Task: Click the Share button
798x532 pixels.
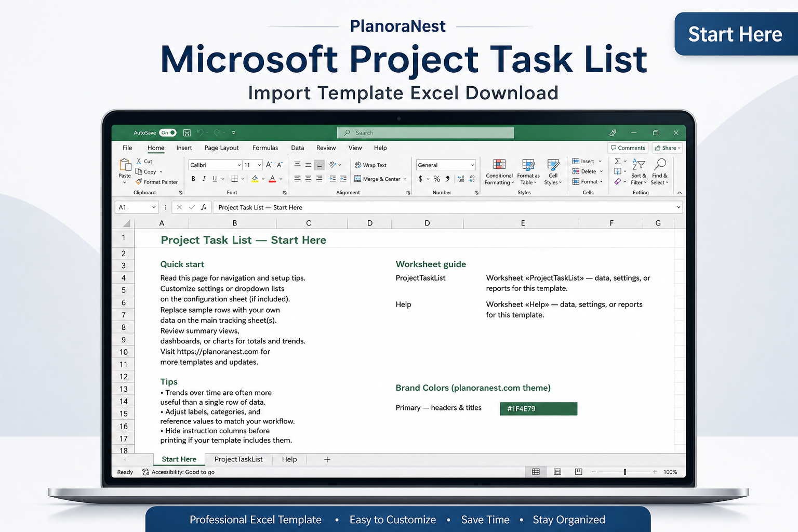Action: [667, 148]
